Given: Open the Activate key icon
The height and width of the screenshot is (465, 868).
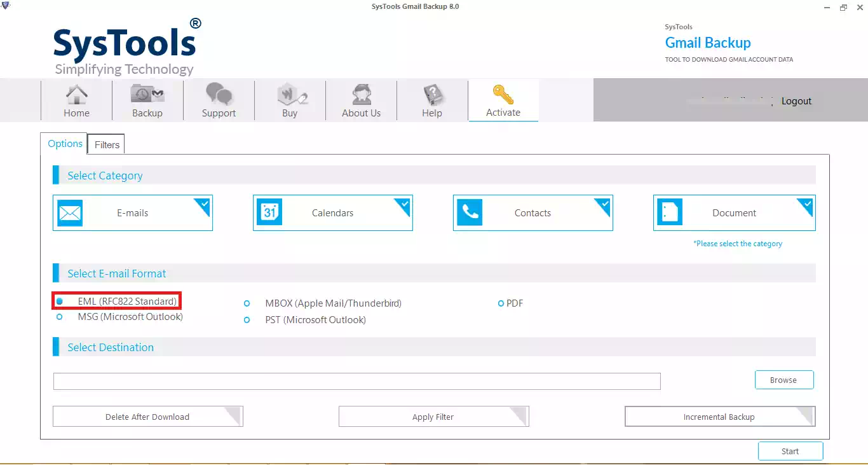Looking at the screenshot, I should click(x=503, y=101).
